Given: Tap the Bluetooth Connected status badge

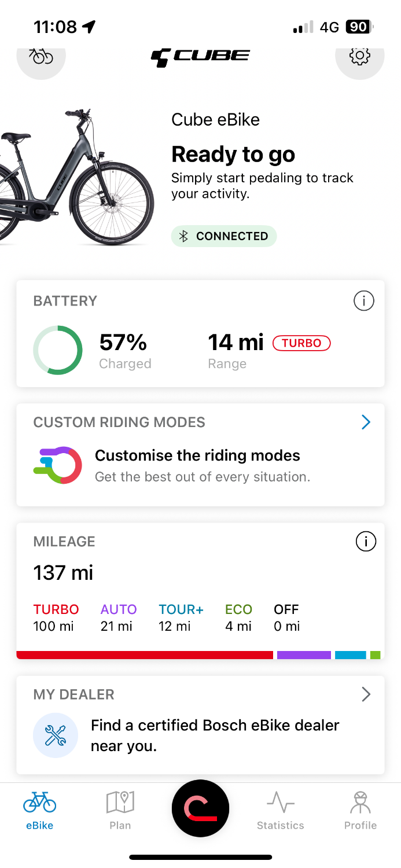Looking at the screenshot, I should (224, 236).
